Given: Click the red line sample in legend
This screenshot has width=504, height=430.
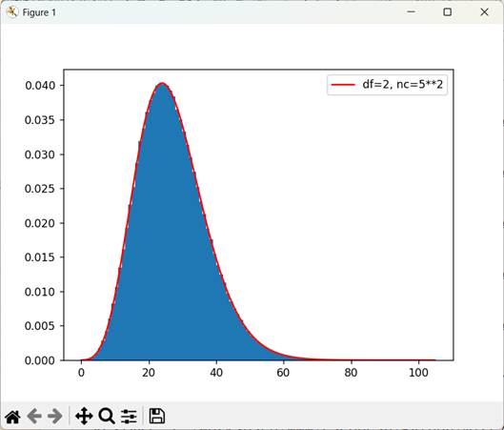Looking at the screenshot, I should pyautogui.click(x=343, y=85).
